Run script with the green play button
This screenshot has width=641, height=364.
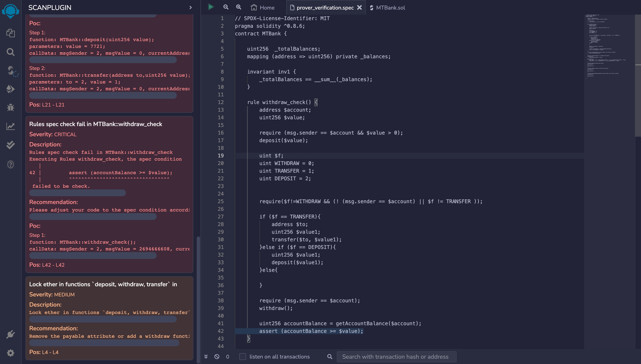(x=211, y=7)
